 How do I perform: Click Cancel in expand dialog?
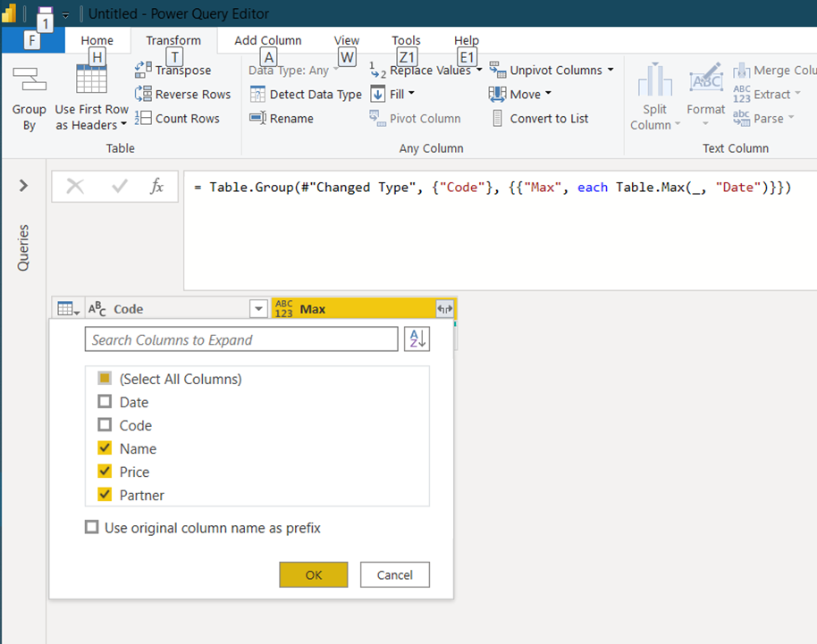[395, 574]
